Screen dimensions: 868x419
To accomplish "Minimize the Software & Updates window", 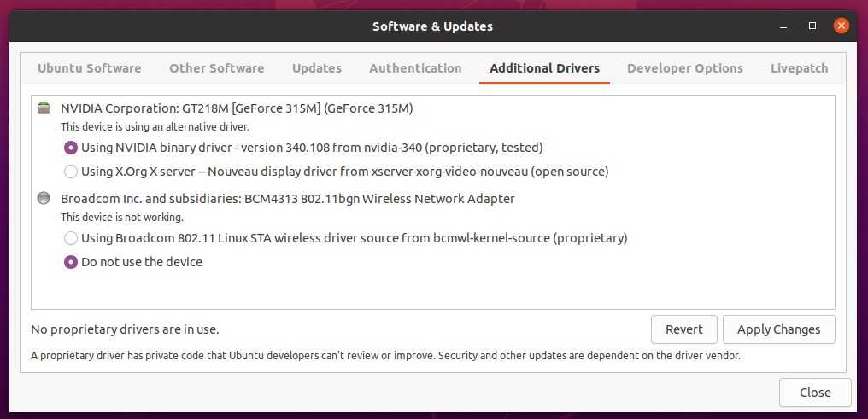I will tap(783, 26).
